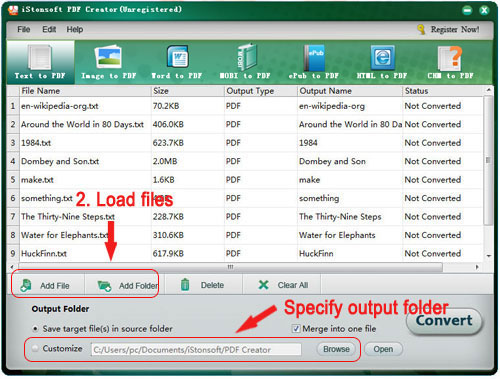This screenshot has width=500, height=379.
Task: Click the Add Folder icon
Action: tap(104, 286)
